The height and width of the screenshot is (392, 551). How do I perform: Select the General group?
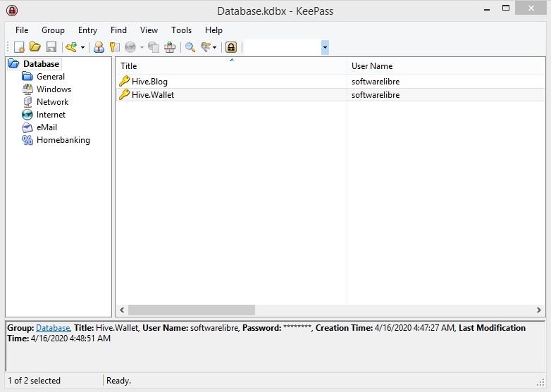(51, 77)
